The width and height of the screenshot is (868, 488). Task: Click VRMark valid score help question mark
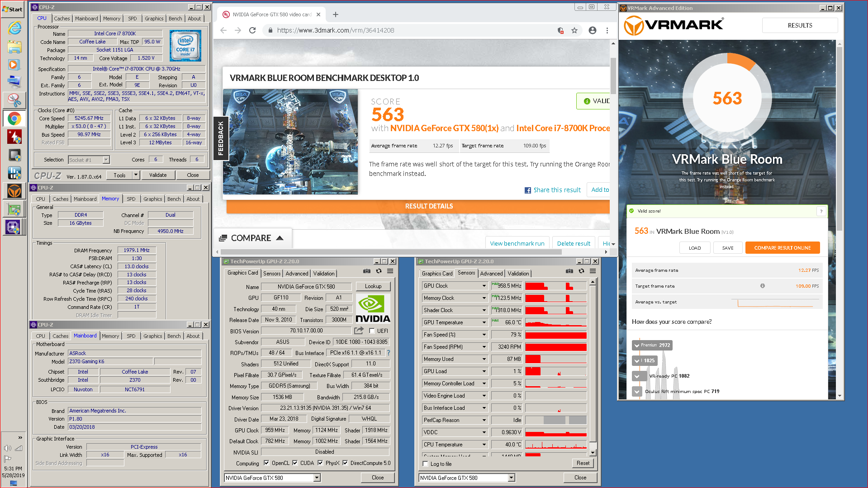click(x=821, y=211)
